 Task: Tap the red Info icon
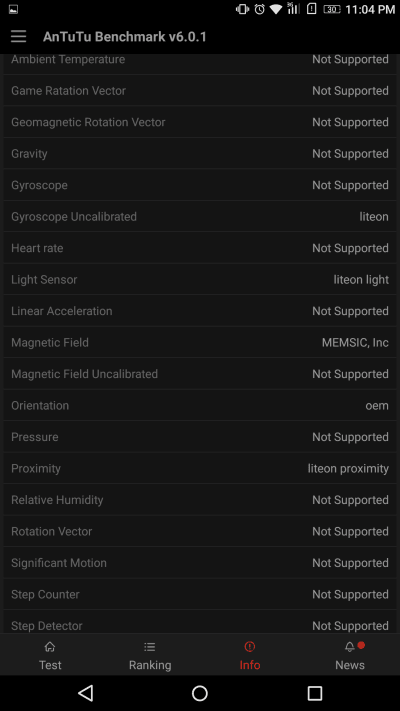(249, 647)
